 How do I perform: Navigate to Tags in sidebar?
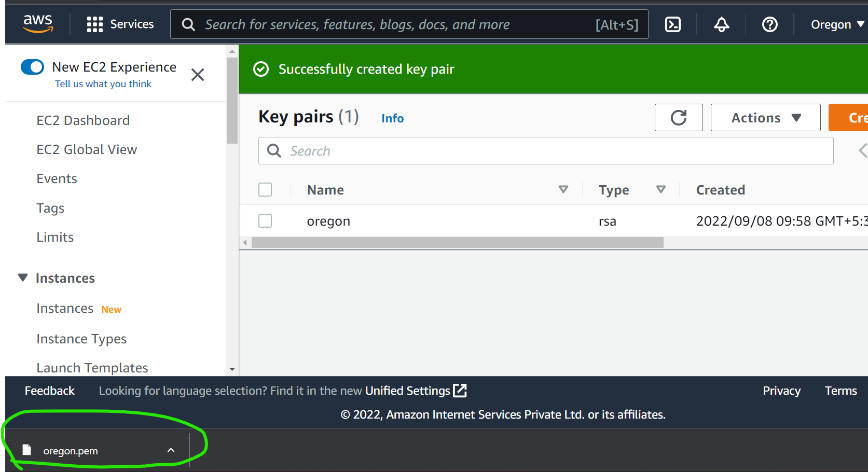(x=50, y=208)
